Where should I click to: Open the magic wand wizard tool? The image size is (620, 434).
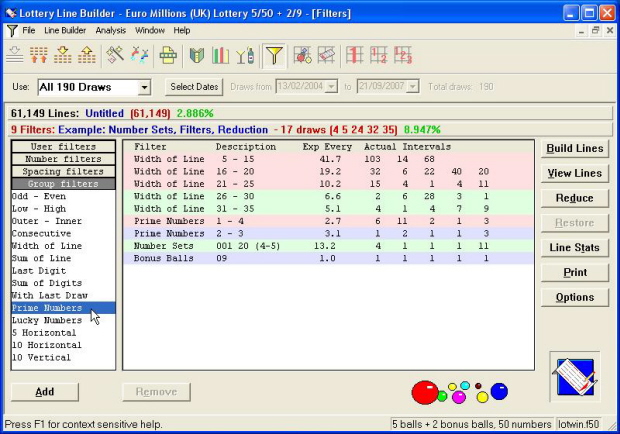pos(115,55)
